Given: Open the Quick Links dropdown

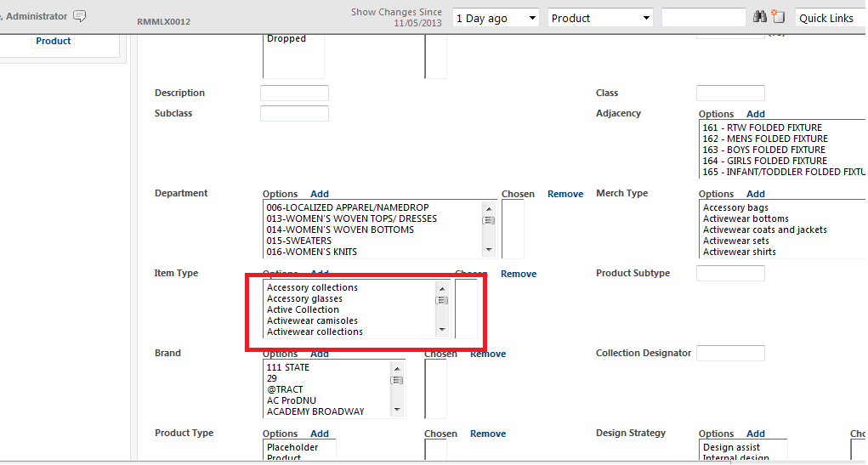Looking at the screenshot, I should pyautogui.click(x=829, y=18).
